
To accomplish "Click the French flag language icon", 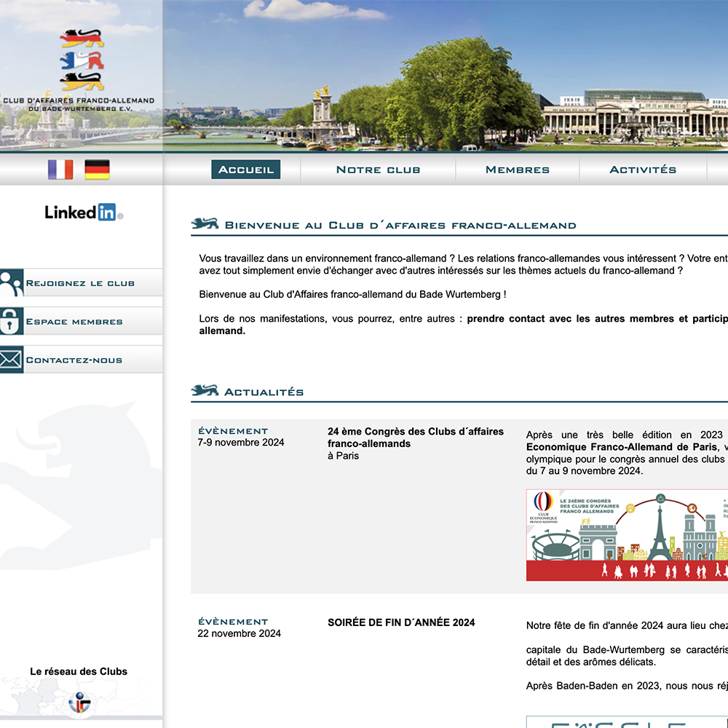I will 60,170.
